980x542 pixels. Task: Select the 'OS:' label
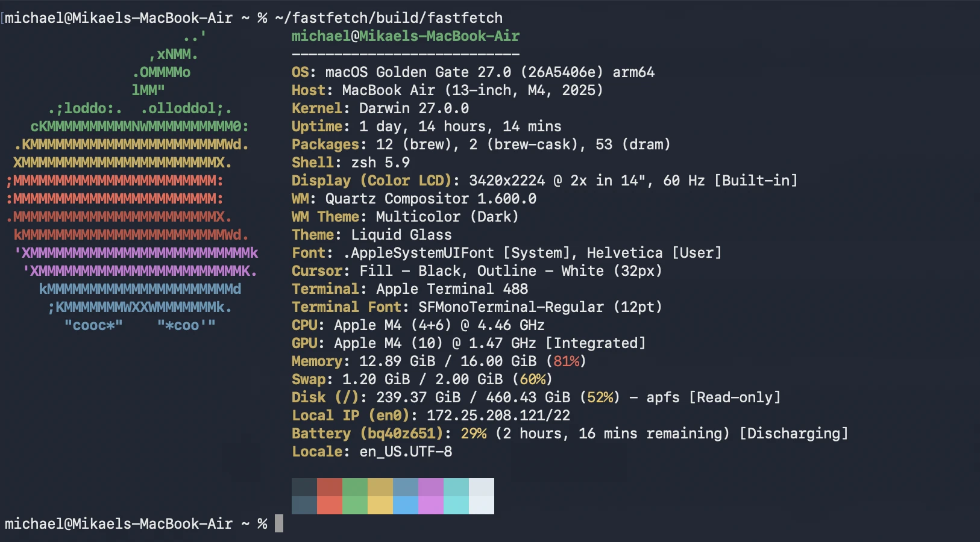(x=304, y=72)
